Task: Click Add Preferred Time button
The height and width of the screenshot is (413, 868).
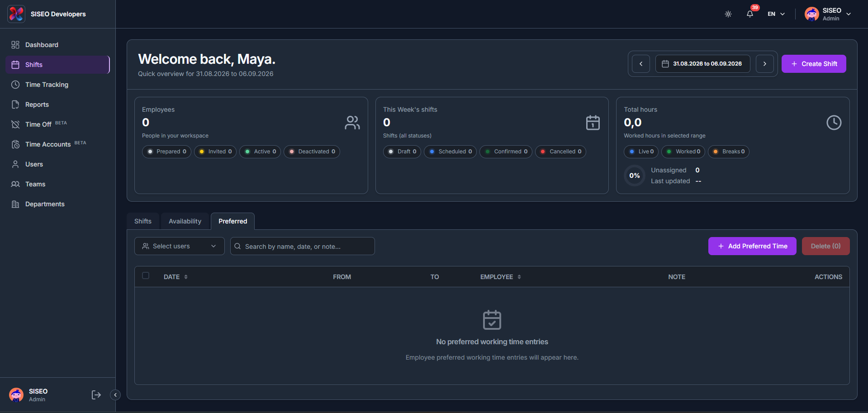Action: pos(752,246)
